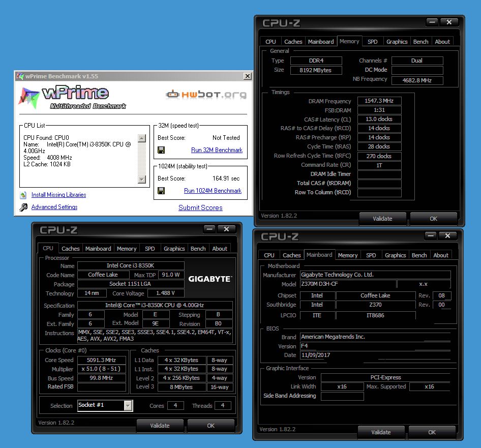Minimize the CPU-Z Memory window
The image size is (481, 448).
[x=432, y=22]
